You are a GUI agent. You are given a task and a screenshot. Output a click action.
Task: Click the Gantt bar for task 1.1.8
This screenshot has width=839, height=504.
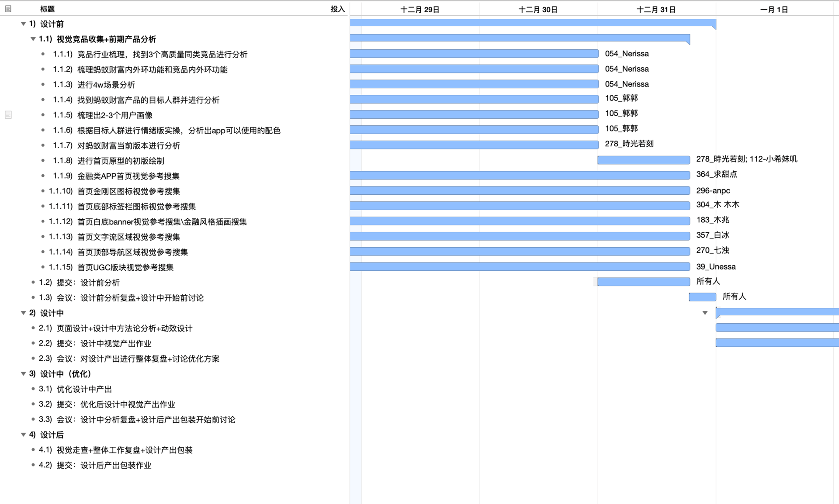(643, 160)
